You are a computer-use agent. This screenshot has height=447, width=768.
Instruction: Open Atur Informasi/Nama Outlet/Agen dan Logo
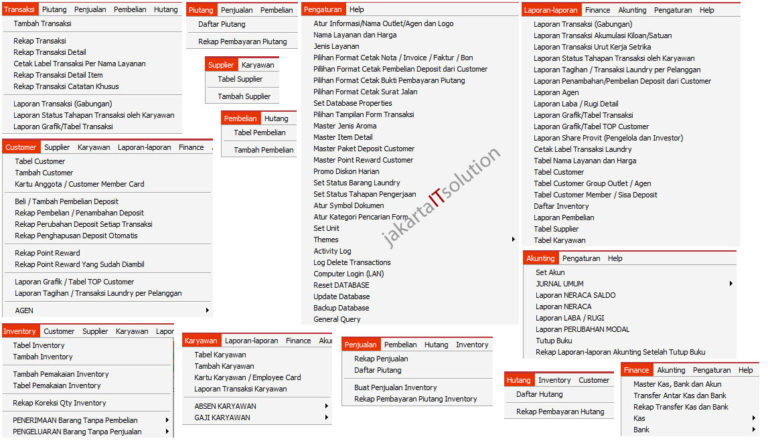point(384,24)
